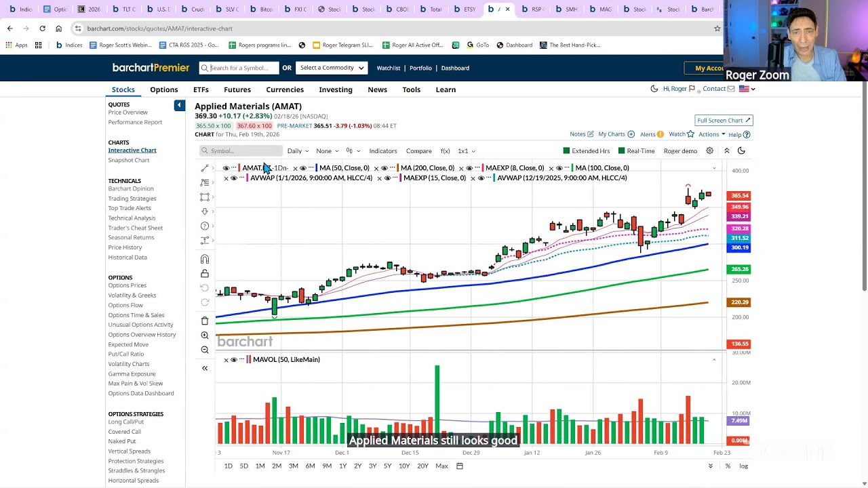This screenshot has width=868, height=488.
Task: Click the undo arrow in chart toolbar
Action: (x=205, y=288)
